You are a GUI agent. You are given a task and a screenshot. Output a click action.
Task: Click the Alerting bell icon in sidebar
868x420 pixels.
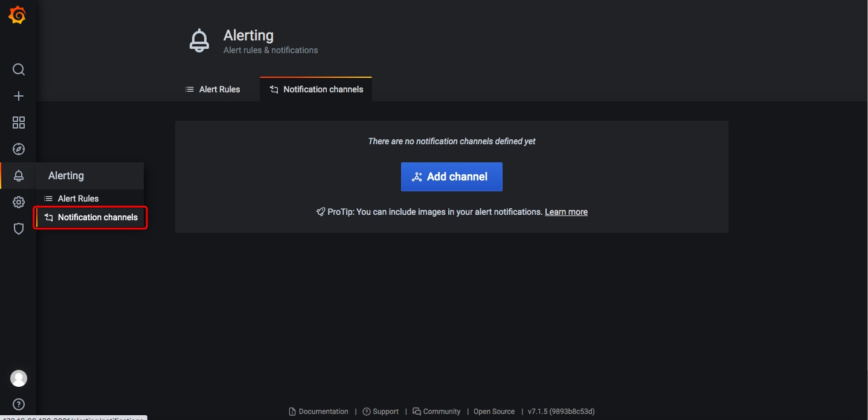19,176
